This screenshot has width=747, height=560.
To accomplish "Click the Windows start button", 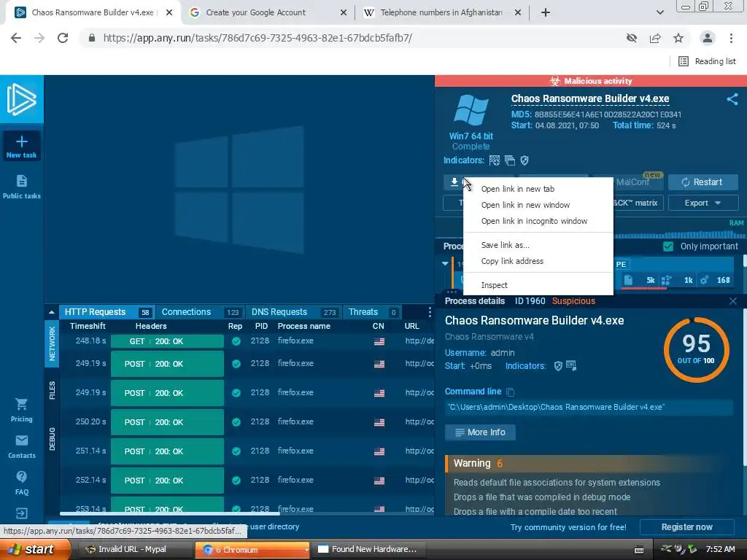I will click(35, 550).
